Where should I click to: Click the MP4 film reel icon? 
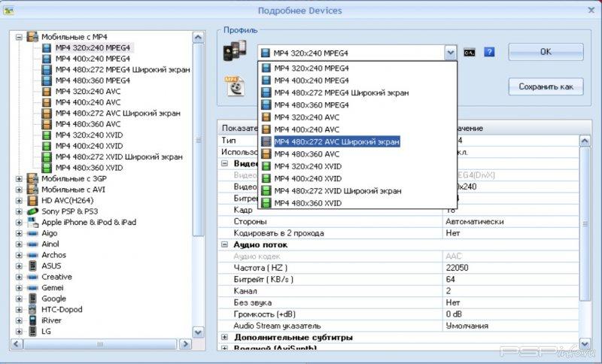coord(234,85)
